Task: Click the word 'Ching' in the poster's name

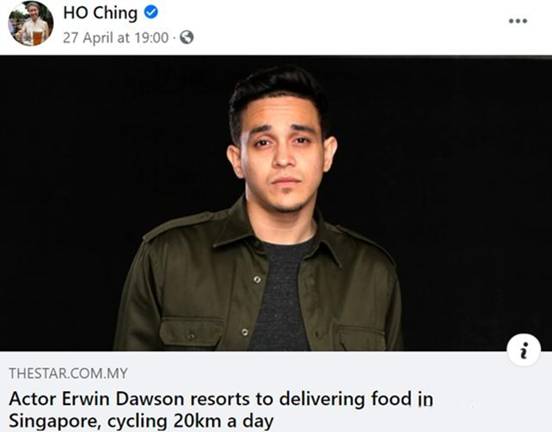Action: point(115,14)
